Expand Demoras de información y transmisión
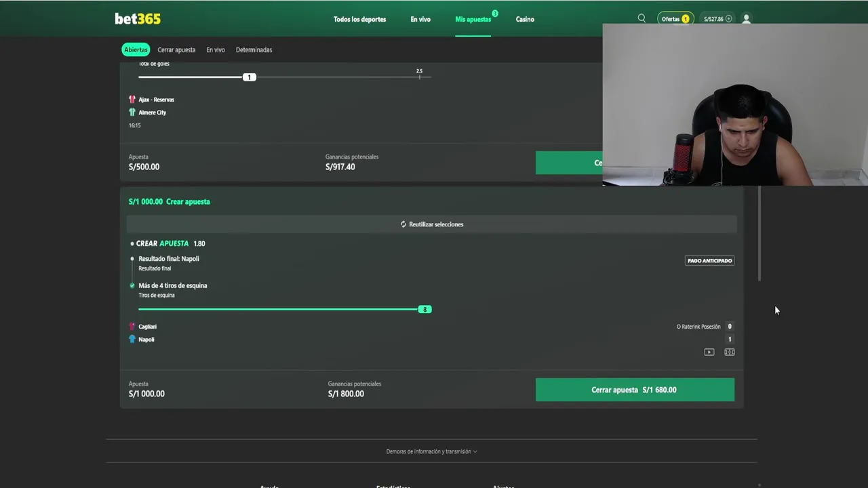The image size is (868, 488). click(x=431, y=451)
